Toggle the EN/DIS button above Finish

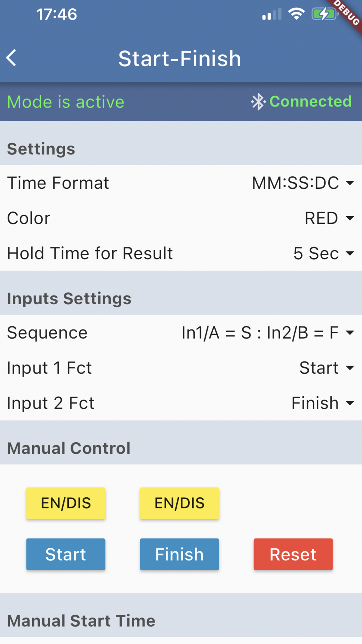tap(180, 503)
